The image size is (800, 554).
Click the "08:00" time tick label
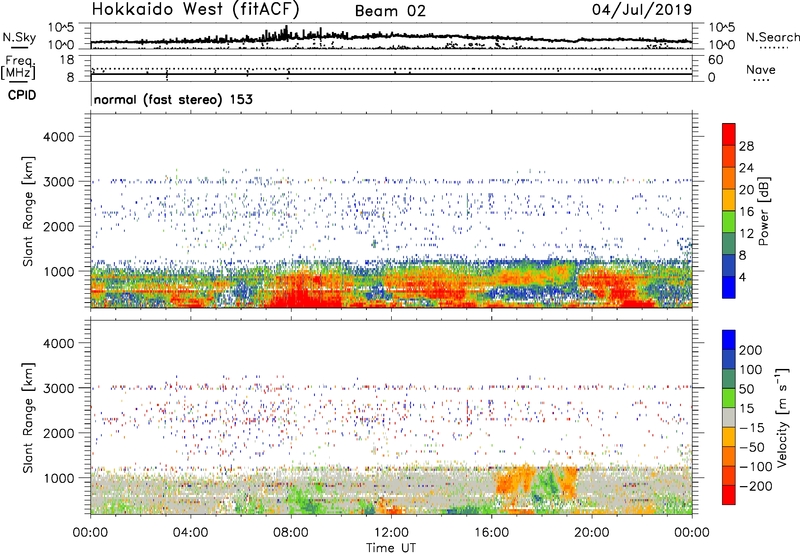[x=291, y=532]
